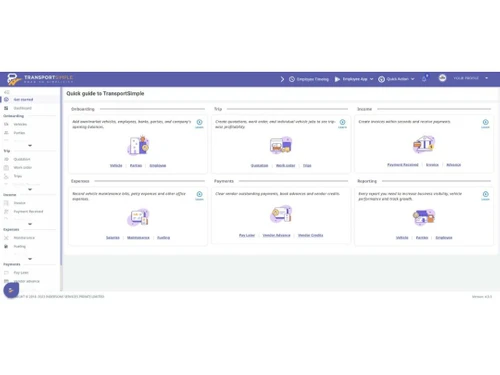
Task: Click the sidebar vertical scrollbar
Action: point(61,177)
